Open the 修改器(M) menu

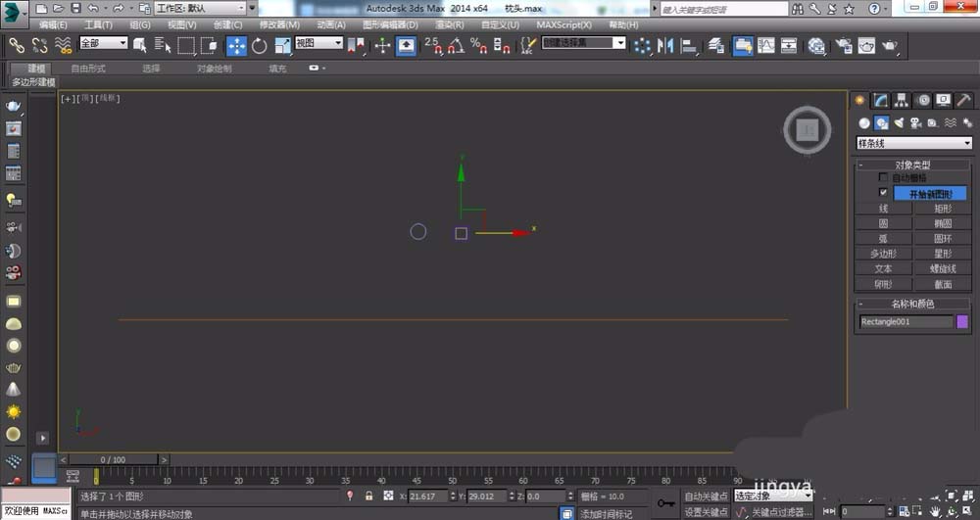click(x=279, y=24)
